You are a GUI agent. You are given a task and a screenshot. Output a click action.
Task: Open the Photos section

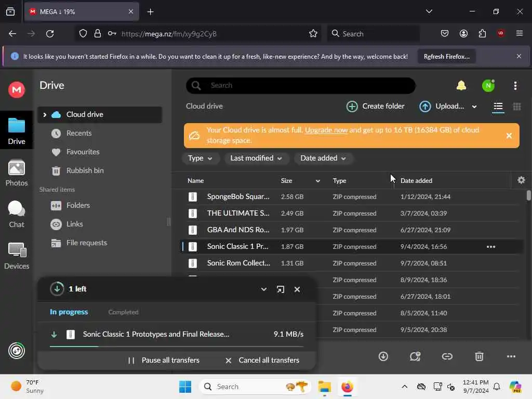pyautogui.click(x=16, y=172)
